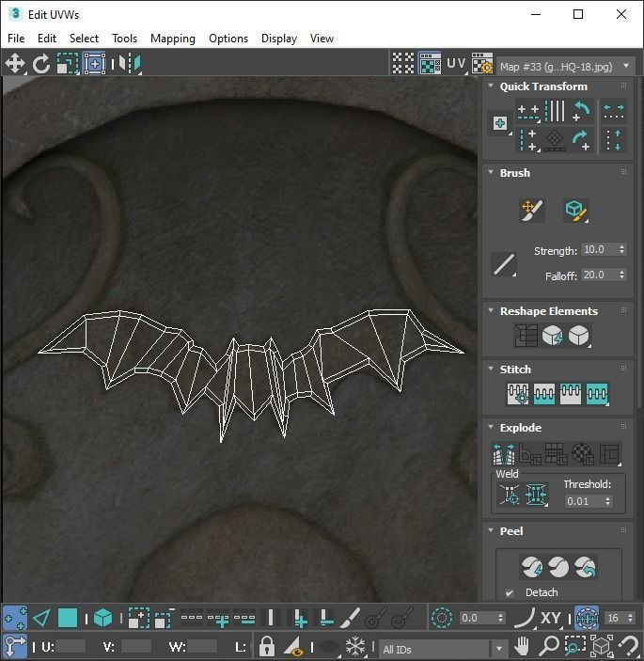Toggle the Lock Selected Subobject padlock

pyautogui.click(x=267, y=645)
